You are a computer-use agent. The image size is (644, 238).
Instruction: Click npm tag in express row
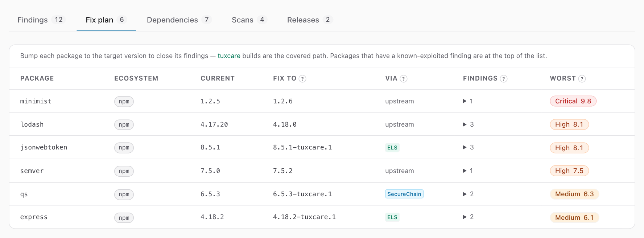(124, 218)
